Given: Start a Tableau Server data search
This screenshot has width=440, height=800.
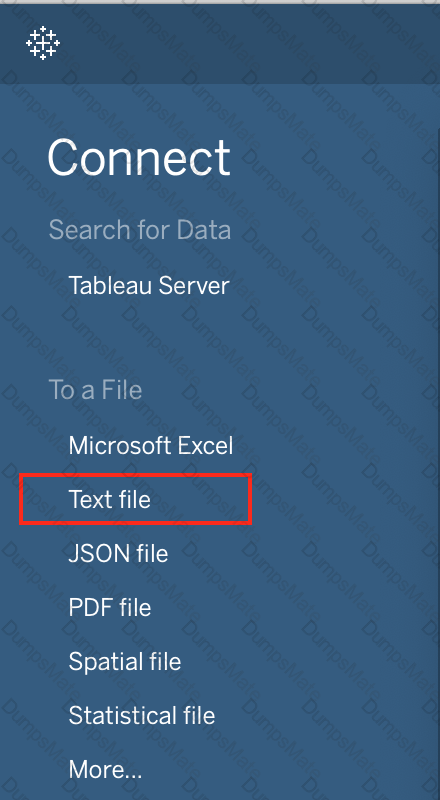Looking at the screenshot, I should 149,285.
